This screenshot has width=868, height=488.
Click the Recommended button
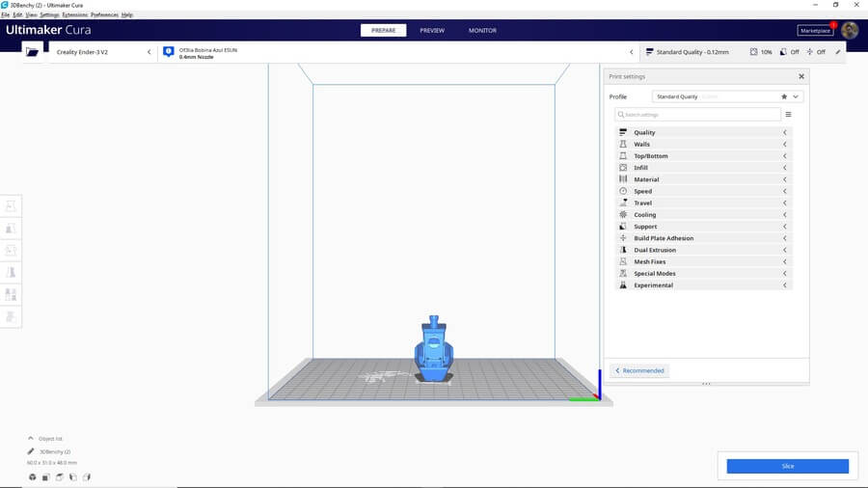[x=639, y=370]
